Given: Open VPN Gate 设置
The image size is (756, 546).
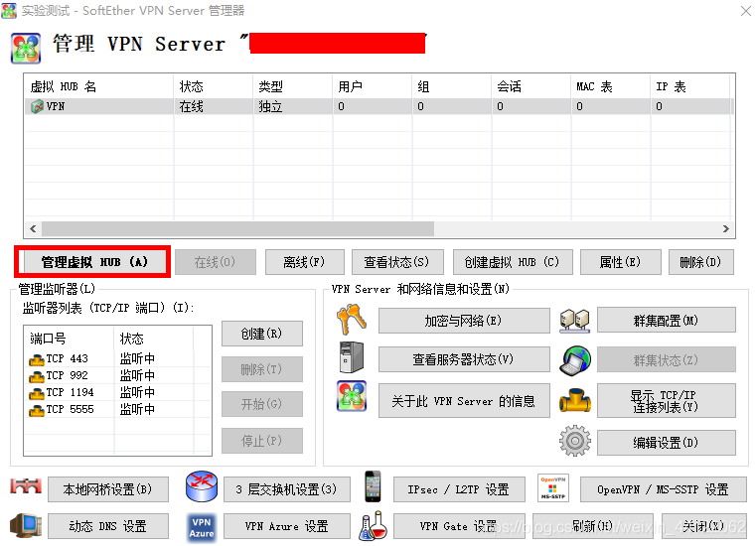Looking at the screenshot, I should pyautogui.click(x=459, y=526).
